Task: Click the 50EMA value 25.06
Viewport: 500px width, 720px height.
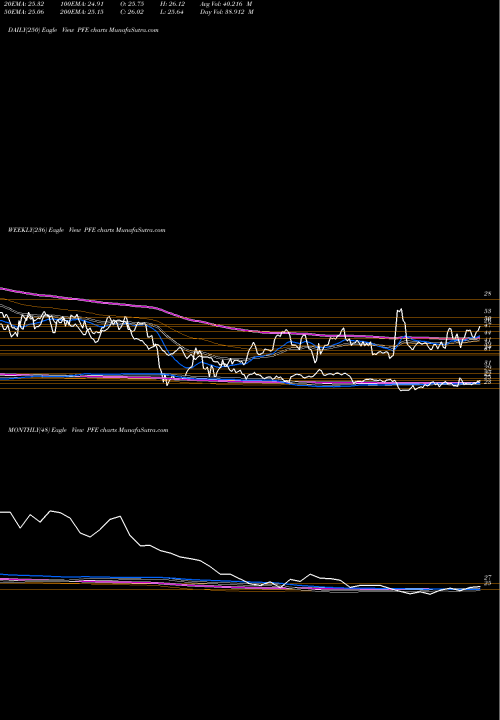Action: (24, 12)
